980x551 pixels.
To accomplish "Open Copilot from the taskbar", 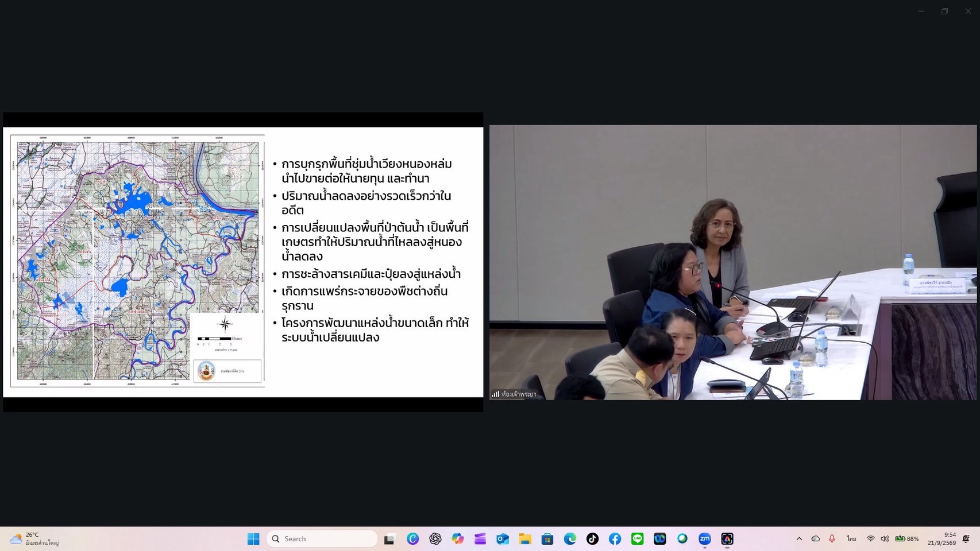I will (458, 539).
